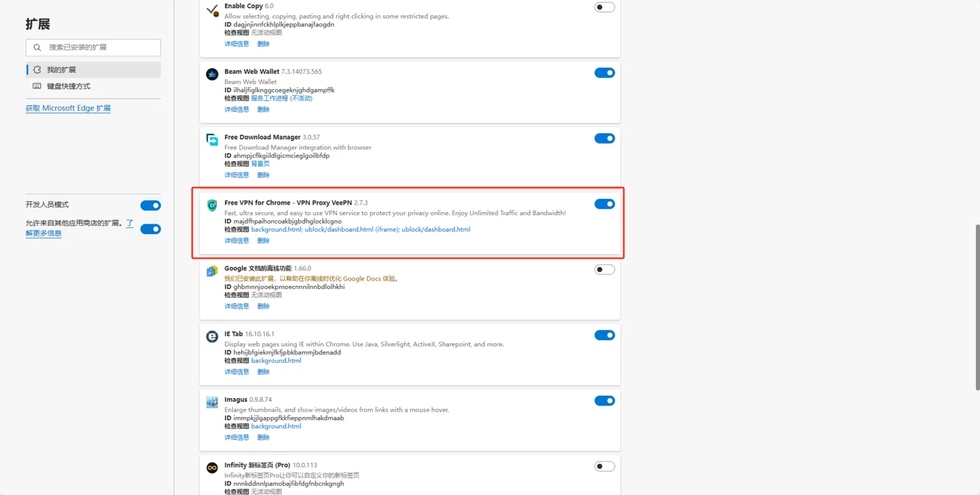Click 删除 under Imagus
This screenshot has width=980, height=495.
pyautogui.click(x=263, y=437)
